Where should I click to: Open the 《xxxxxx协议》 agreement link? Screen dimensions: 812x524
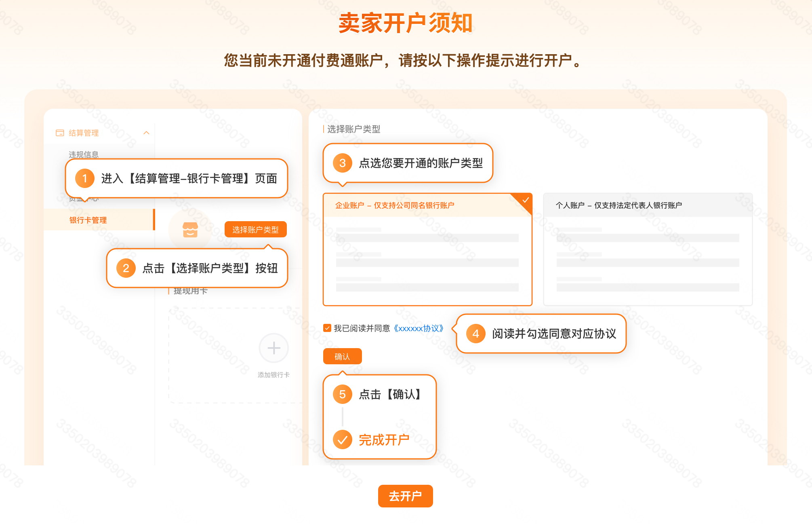tap(419, 328)
